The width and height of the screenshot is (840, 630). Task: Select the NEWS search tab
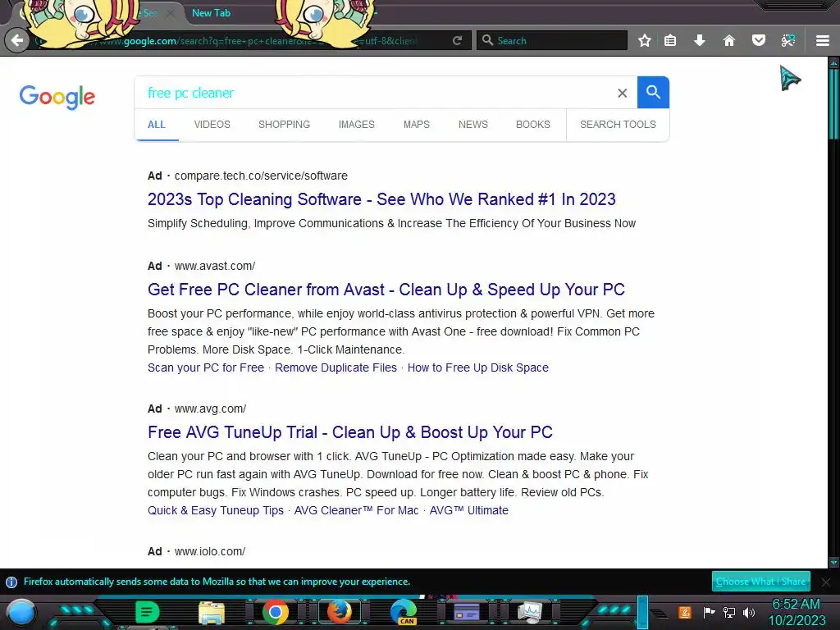[473, 125]
